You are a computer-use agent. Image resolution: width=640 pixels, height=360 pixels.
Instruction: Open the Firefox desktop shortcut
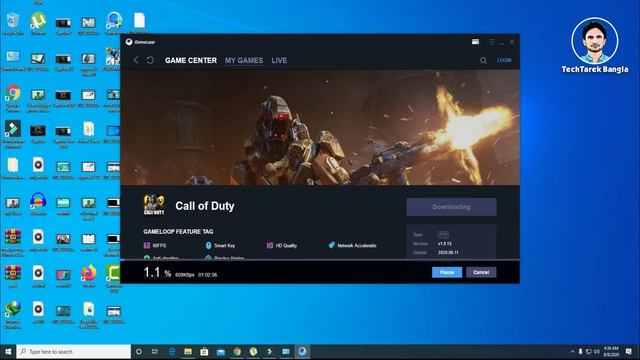[x=89, y=276]
